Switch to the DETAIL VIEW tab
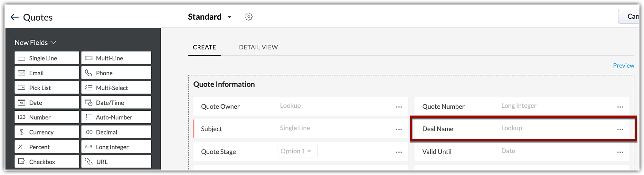 [258, 47]
